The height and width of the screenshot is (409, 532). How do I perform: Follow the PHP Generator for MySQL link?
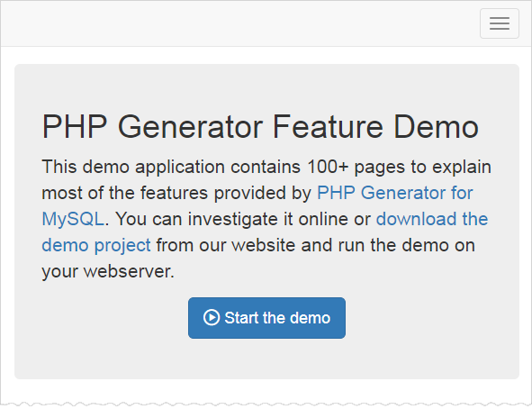[x=394, y=193]
